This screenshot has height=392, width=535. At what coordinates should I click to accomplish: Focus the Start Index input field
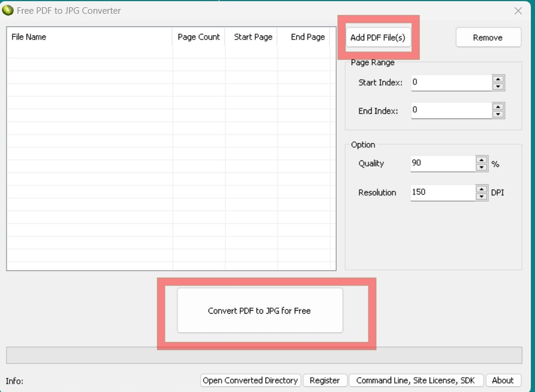click(x=451, y=83)
